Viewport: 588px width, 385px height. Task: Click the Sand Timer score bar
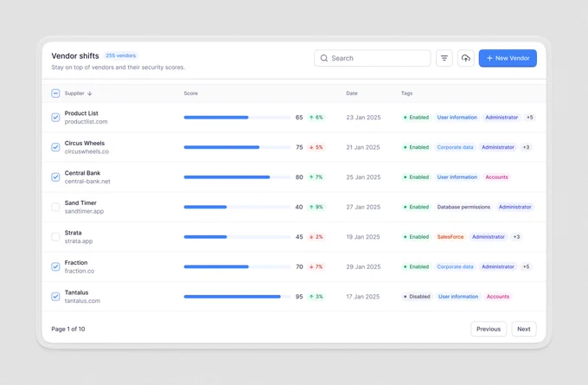coord(237,207)
